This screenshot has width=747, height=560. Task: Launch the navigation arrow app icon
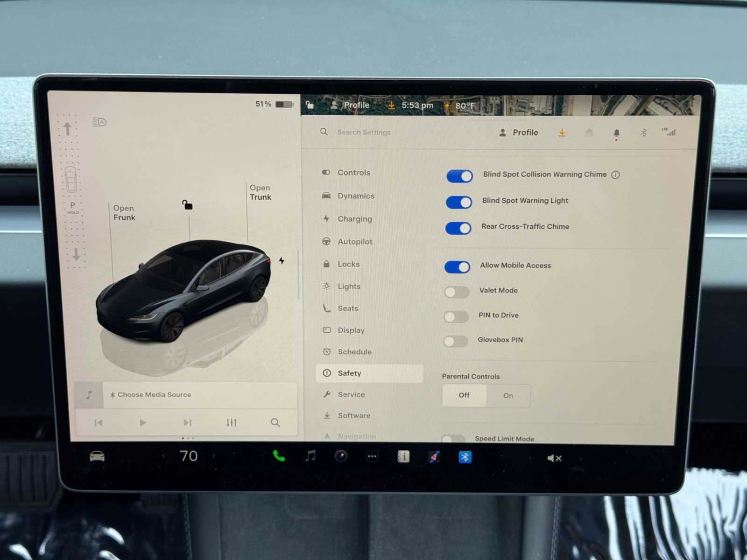[x=434, y=458]
